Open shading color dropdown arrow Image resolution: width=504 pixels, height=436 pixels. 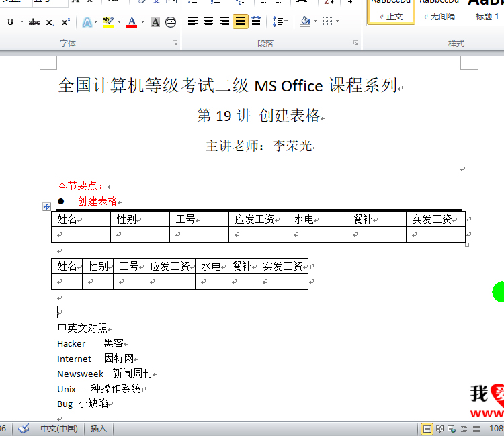[315, 21]
